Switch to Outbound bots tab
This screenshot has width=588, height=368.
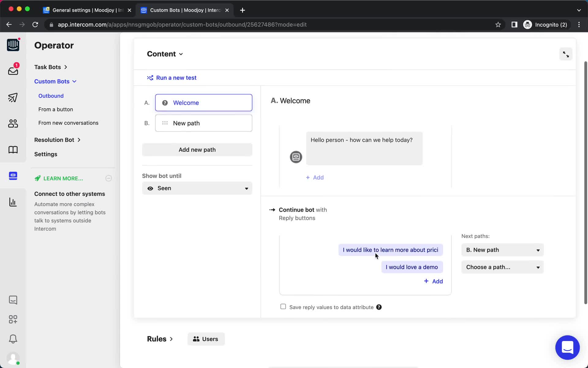pyautogui.click(x=50, y=95)
